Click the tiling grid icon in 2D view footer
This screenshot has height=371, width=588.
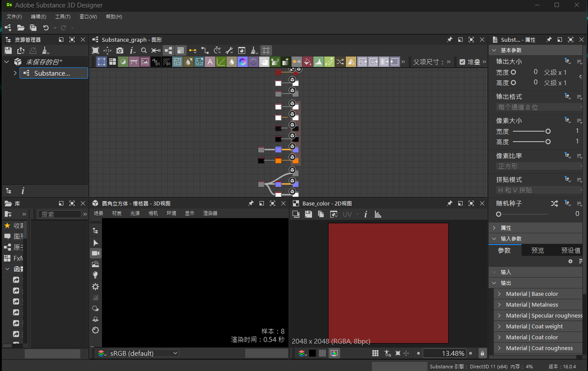point(375,353)
